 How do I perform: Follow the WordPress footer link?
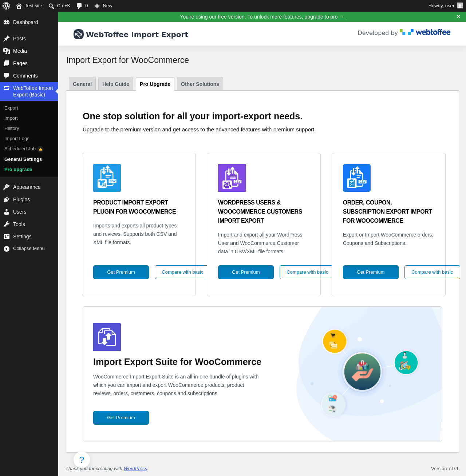coord(135,469)
